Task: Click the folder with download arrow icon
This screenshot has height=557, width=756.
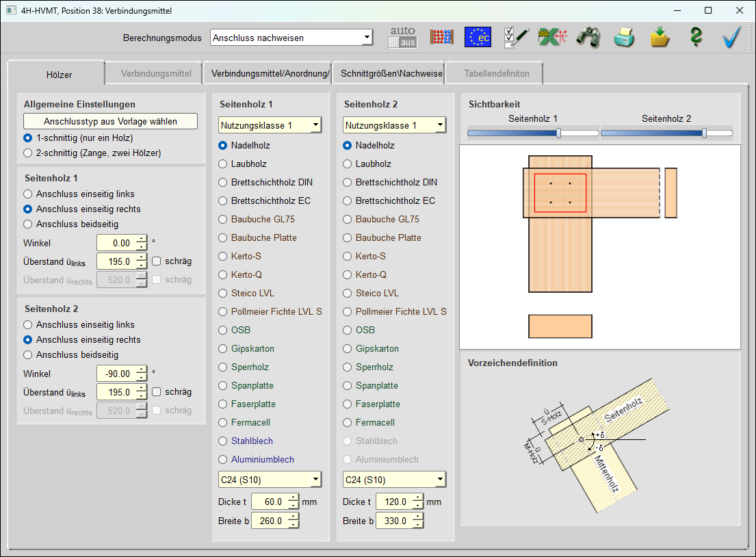Action: pos(660,37)
